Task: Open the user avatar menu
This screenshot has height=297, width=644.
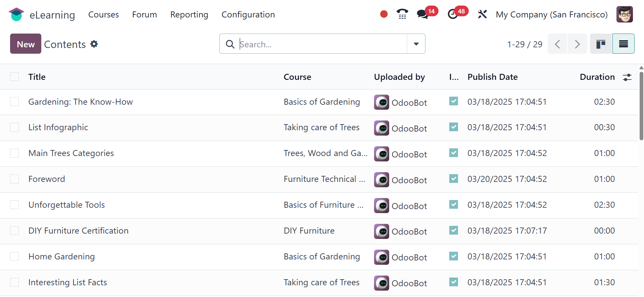Action: coord(625,14)
